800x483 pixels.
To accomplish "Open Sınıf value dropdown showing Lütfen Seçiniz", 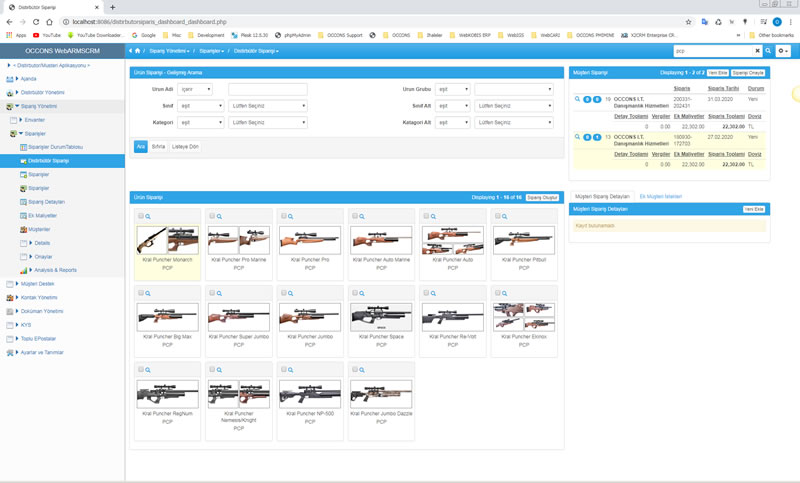I will click(268, 106).
